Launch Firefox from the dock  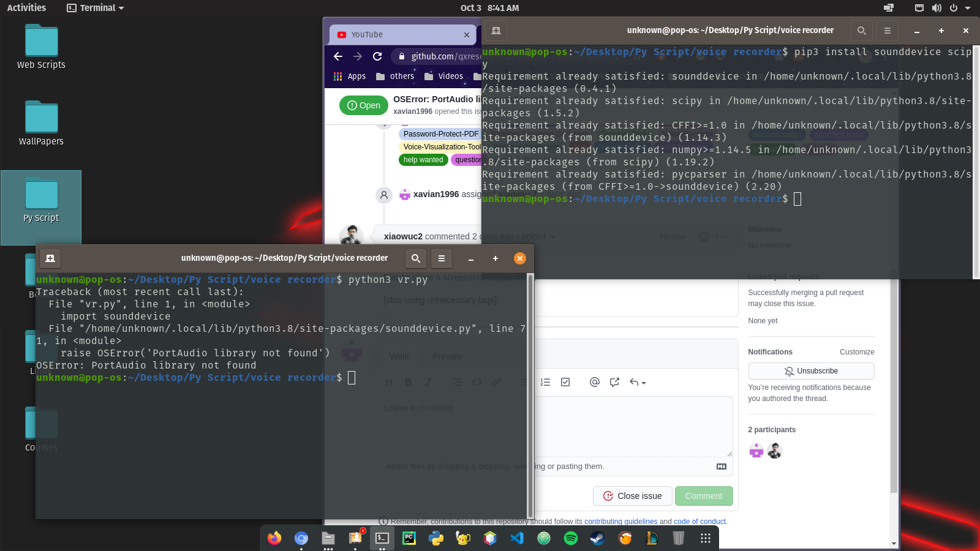click(274, 538)
